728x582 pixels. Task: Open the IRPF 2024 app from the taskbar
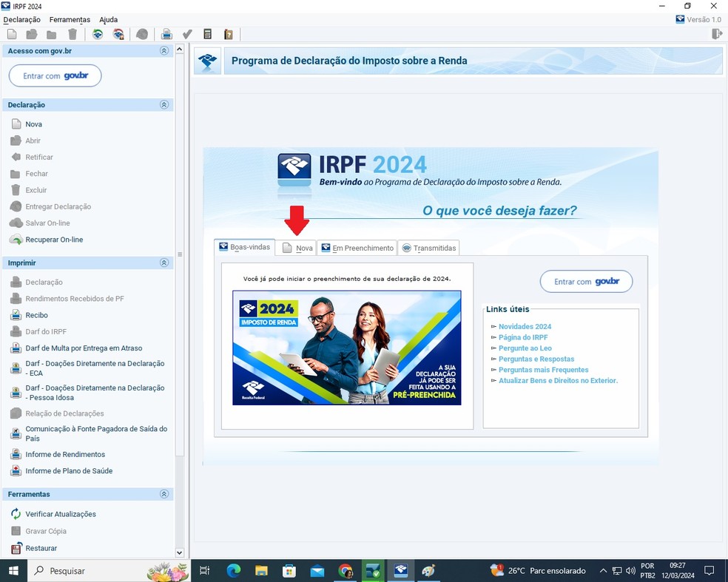click(x=400, y=570)
